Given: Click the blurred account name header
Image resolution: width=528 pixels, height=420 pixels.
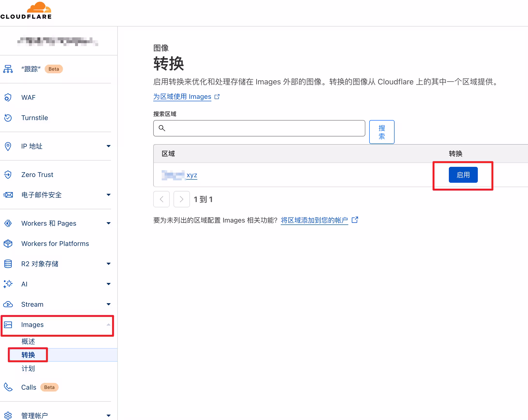Looking at the screenshot, I should (x=58, y=41).
